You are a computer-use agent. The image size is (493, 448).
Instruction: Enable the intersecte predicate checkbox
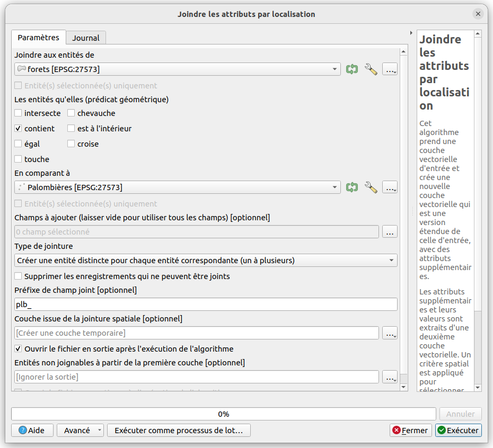19,113
